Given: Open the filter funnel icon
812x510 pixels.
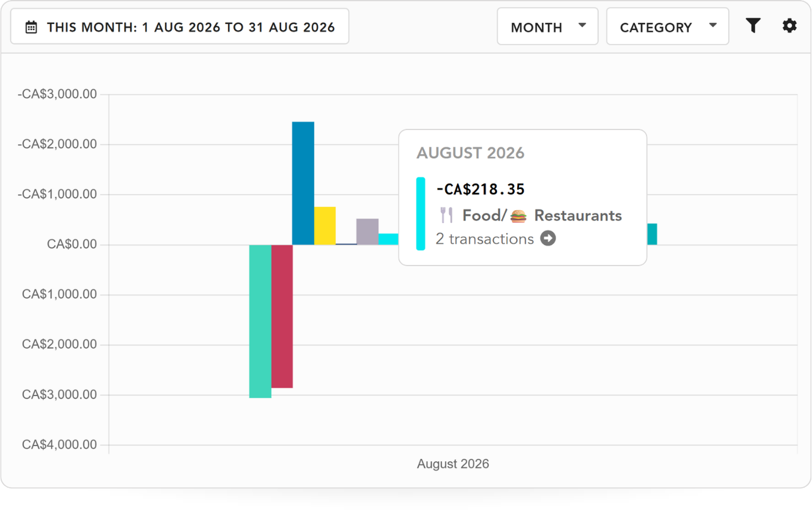Looking at the screenshot, I should (x=753, y=25).
